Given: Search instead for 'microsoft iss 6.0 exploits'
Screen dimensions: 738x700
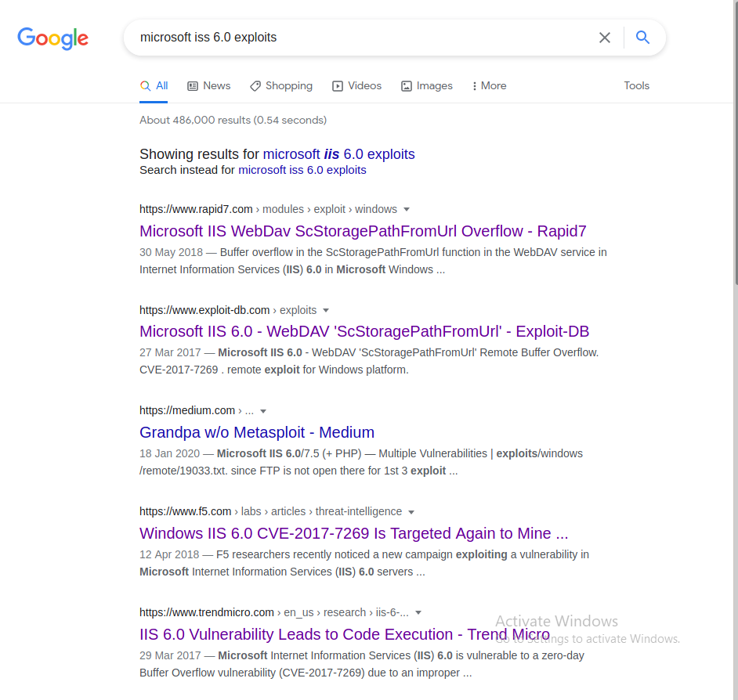Looking at the screenshot, I should coord(302,170).
